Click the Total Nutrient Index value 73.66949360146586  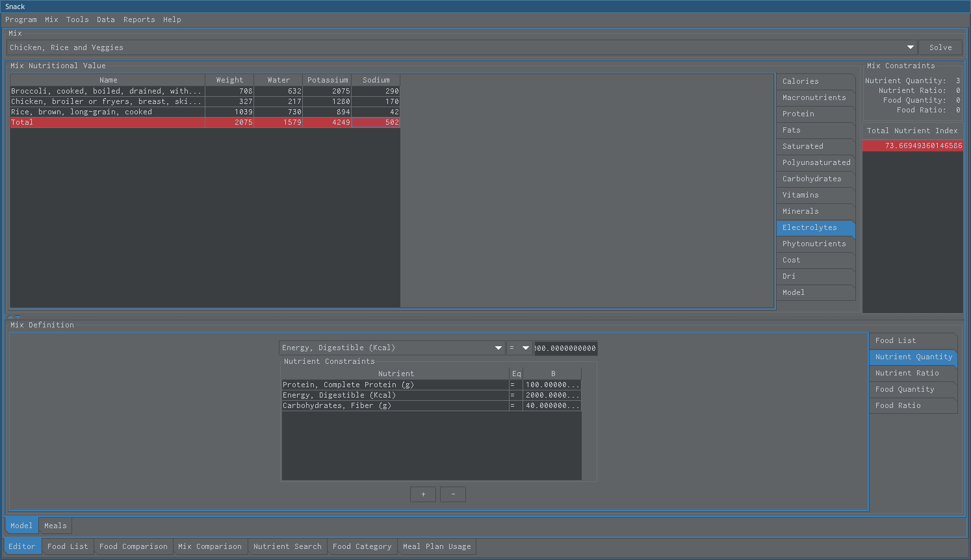pyautogui.click(x=913, y=146)
